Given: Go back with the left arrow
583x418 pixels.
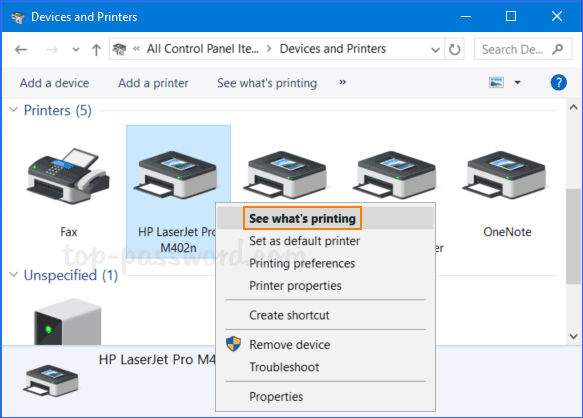Looking at the screenshot, I should pos(21,49).
